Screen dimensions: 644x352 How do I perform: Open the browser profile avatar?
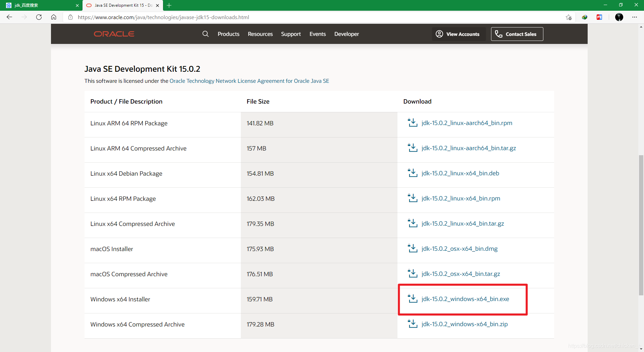(x=619, y=17)
